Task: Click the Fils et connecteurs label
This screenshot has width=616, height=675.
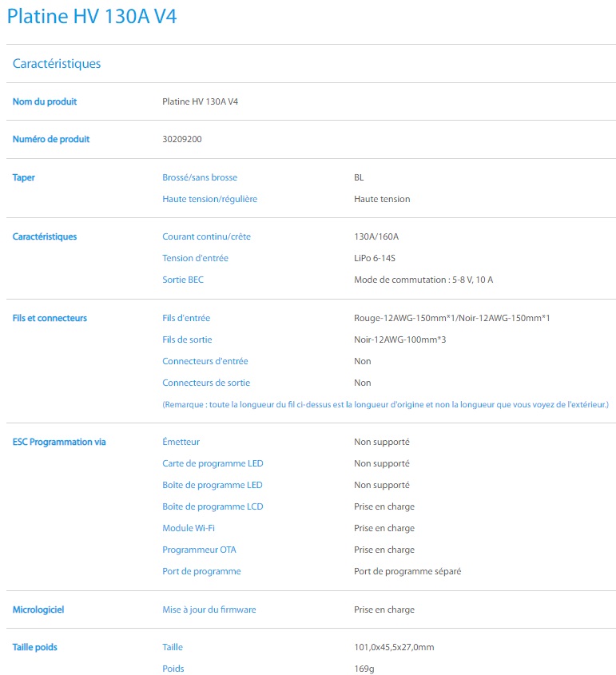Action: click(x=50, y=318)
